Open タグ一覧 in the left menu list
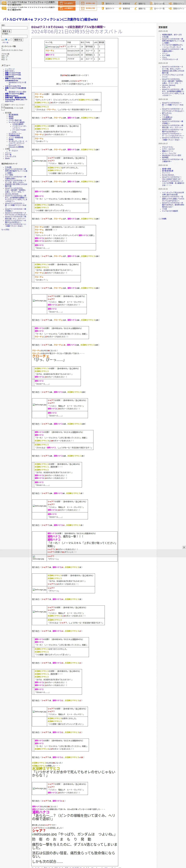186x868 pixels. click(x=8, y=155)
